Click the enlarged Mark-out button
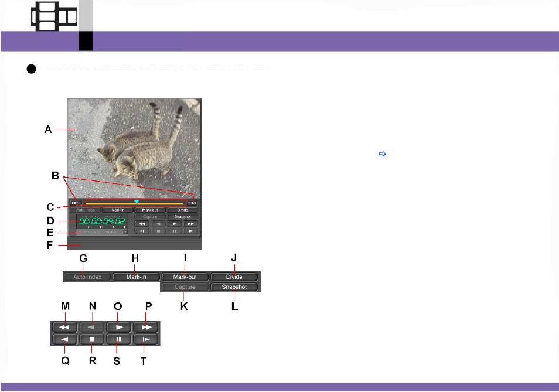Screen dimensions: 559x392 pos(185,277)
